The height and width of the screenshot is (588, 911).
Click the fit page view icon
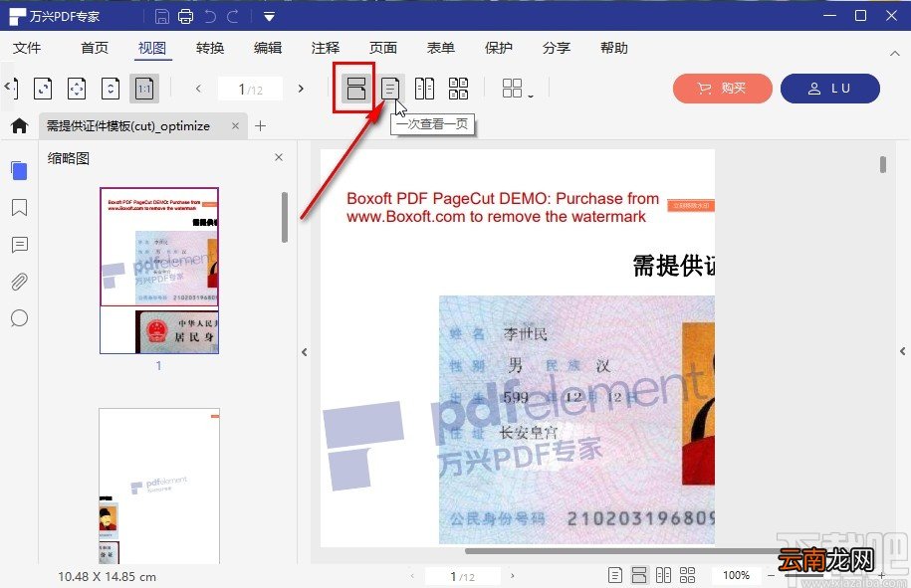77,89
